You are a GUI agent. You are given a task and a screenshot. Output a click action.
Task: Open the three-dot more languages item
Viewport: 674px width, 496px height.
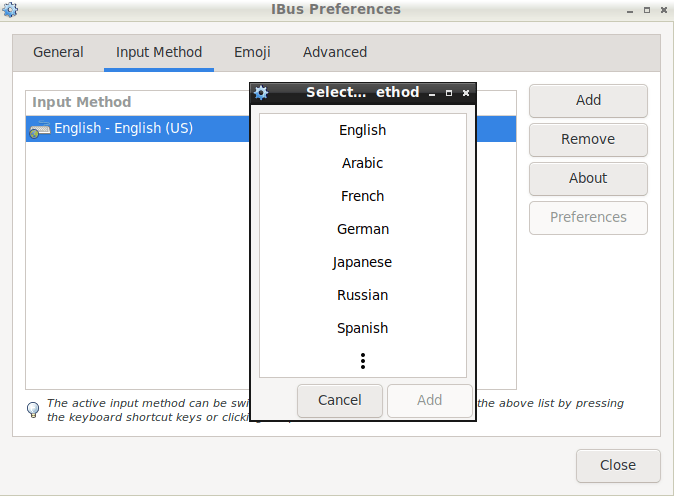[363, 361]
